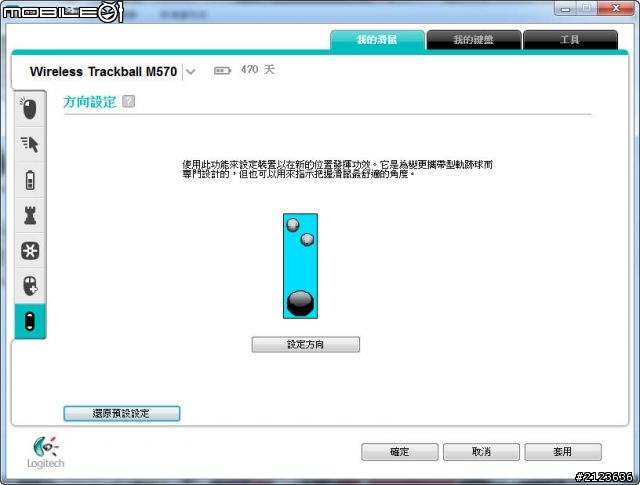The height and width of the screenshot is (485, 640).
Task: Expand the Wireless Trackball M570 device dropdown
Action: [190, 72]
